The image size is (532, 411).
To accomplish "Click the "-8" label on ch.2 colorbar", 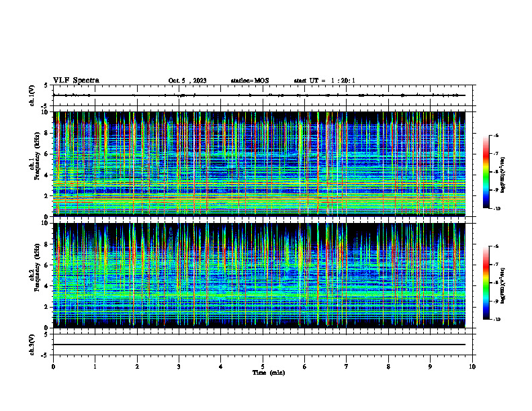I will click(496, 283).
